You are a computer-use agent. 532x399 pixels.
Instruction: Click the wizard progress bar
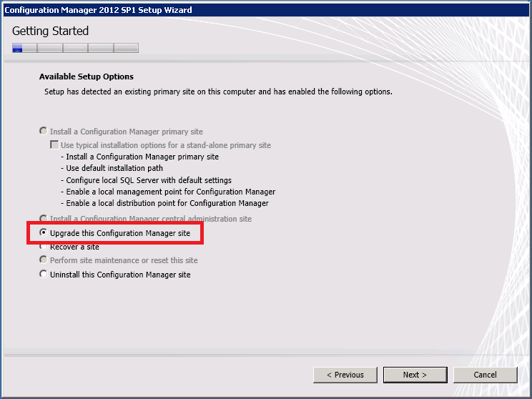tap(75, 48)
